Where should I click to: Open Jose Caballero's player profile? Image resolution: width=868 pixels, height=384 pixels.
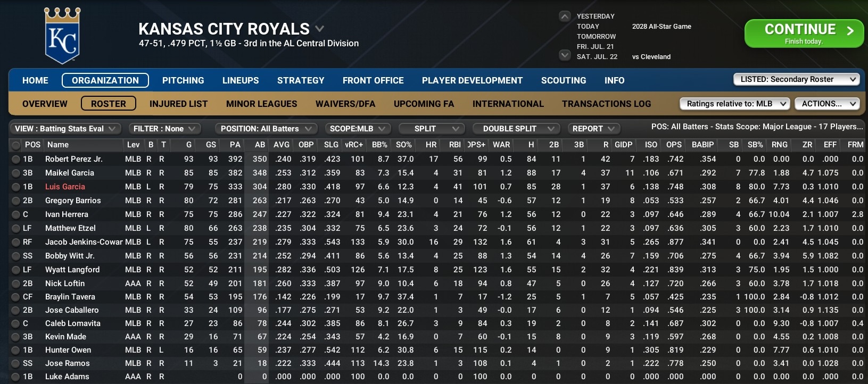tap(72, 310)
